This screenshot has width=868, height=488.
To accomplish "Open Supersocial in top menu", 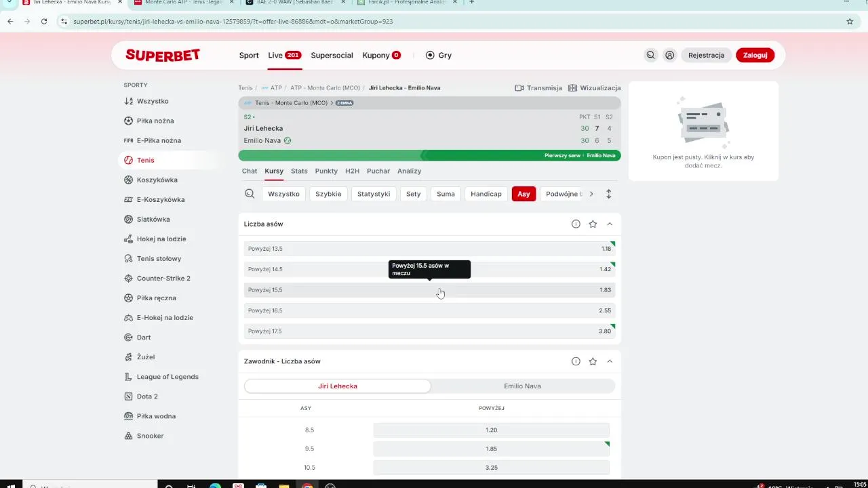I will pyautogui.click(x=332, y=56).
